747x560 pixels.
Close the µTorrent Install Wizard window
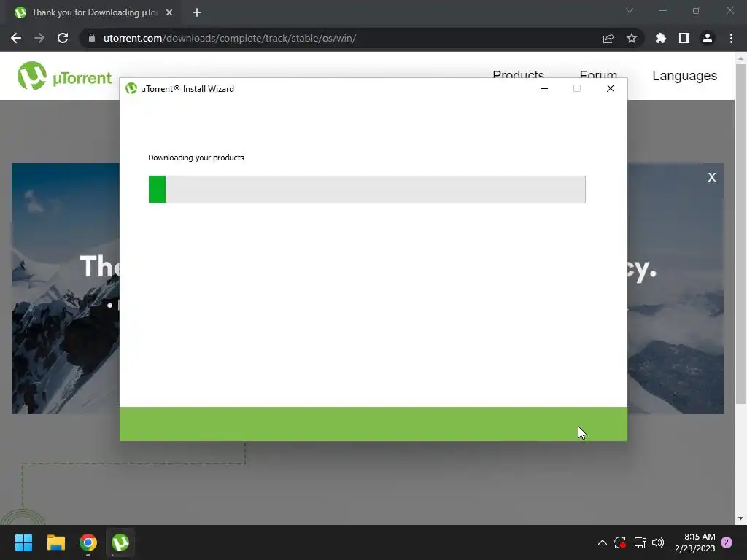[611, 88]
